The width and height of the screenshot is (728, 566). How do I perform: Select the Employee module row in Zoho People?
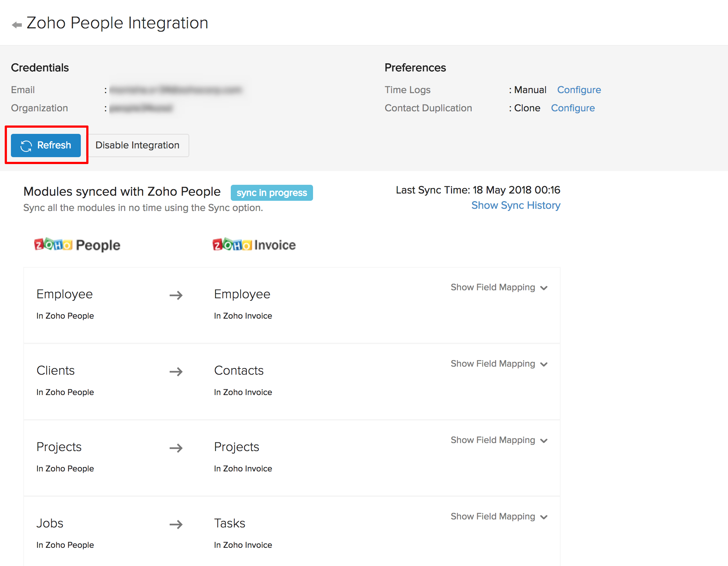coord(64,294)
